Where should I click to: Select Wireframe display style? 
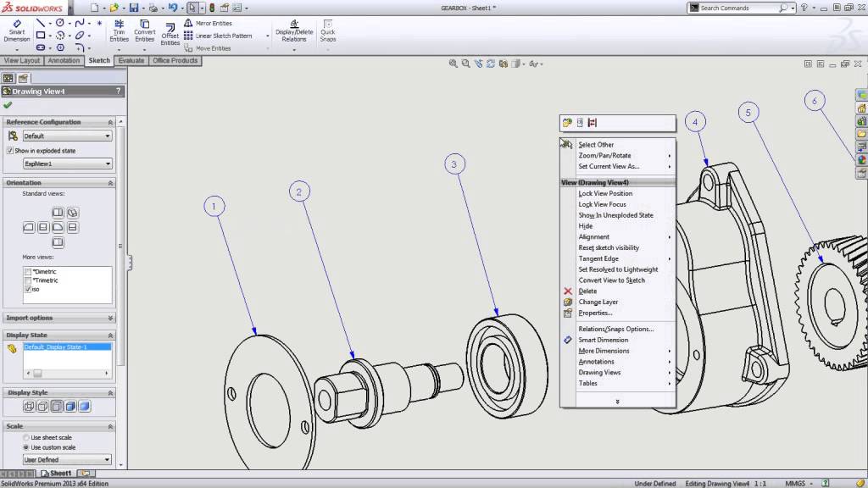(29, 407)
